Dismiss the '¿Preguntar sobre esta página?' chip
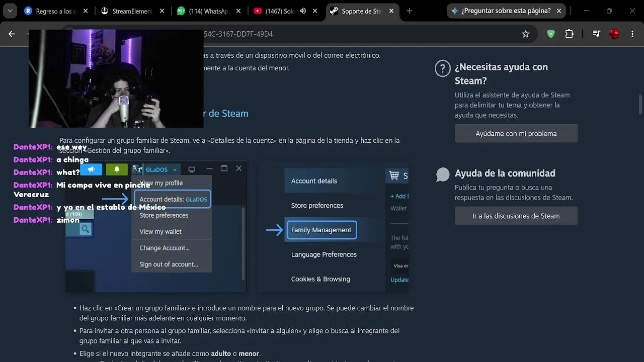This screenshot has width=644, height=362. click(558, 11)
